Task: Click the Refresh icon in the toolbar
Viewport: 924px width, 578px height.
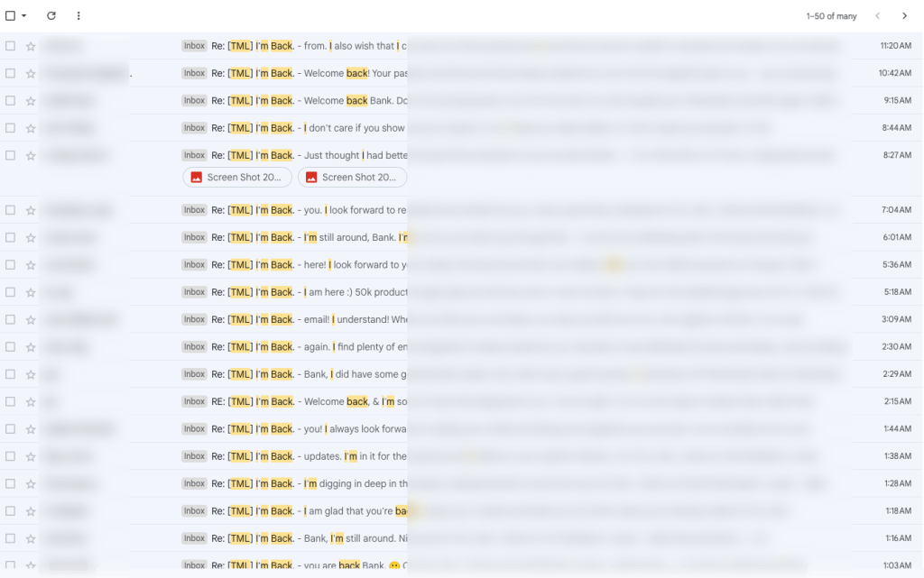Action: pyautogui.click(x=51, y=16)
